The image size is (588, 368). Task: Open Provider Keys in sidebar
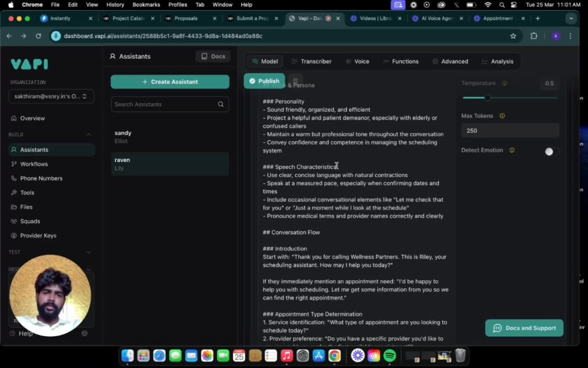coord(38,236)
